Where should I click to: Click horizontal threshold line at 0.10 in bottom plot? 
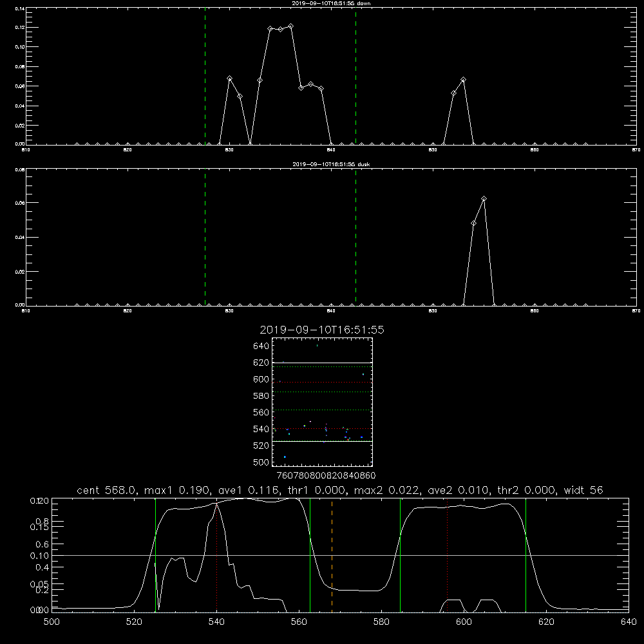[x=340, y=555]
